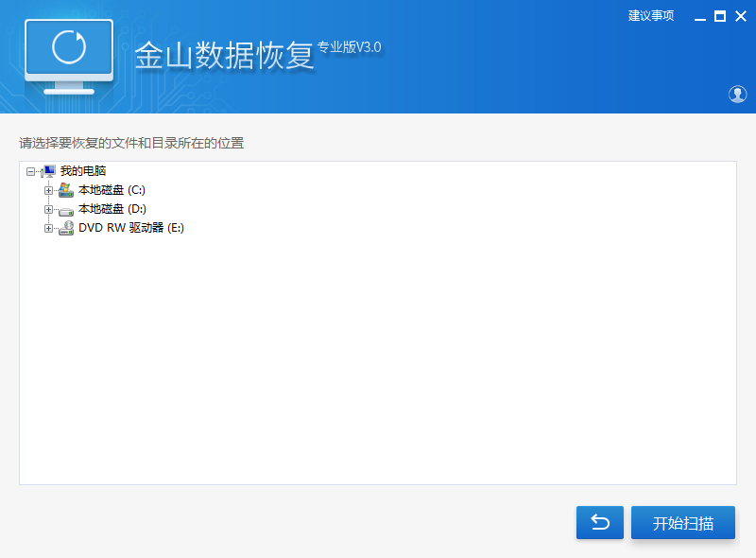The width and height of the screenshot is (756, 558).
Task: Click the DVD RW 驱动器 (E:) disc icon
Action: 66,228
